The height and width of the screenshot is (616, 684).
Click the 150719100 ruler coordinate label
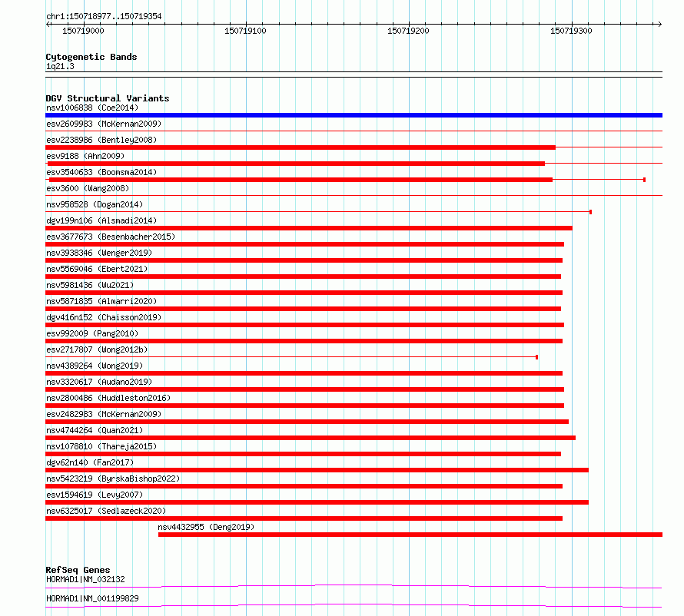(x=245, y=31)
